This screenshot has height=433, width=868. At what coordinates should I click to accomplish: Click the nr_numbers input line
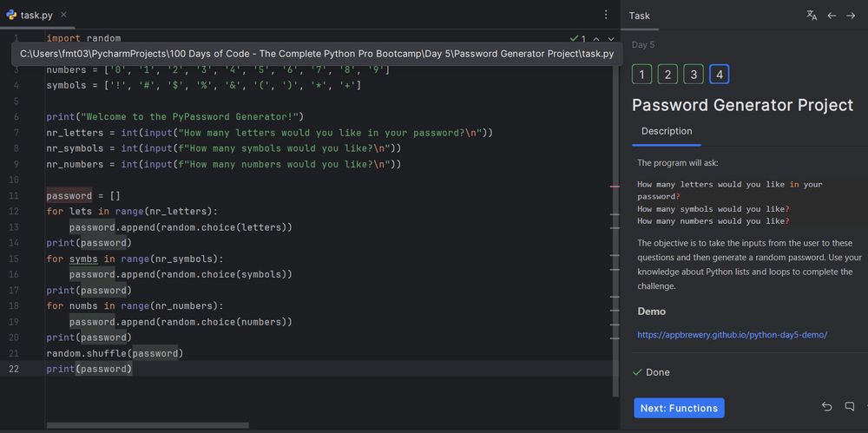click(x=224, y=165)
